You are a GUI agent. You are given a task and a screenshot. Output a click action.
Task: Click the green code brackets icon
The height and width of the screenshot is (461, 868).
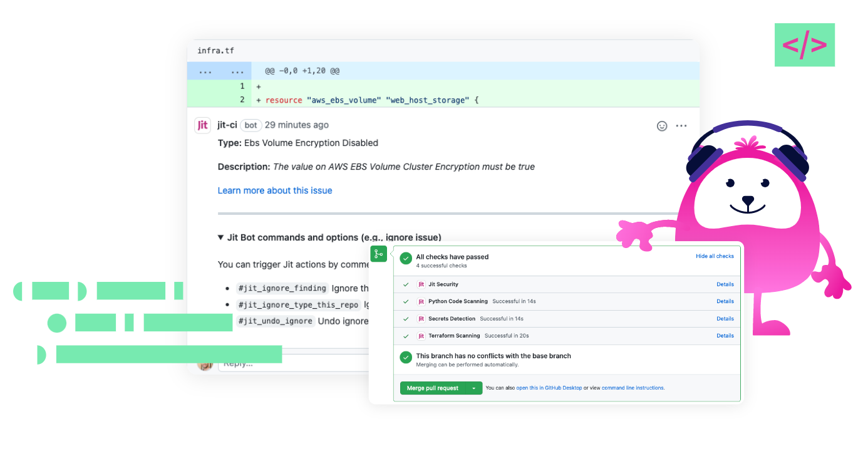coord(804,45)
